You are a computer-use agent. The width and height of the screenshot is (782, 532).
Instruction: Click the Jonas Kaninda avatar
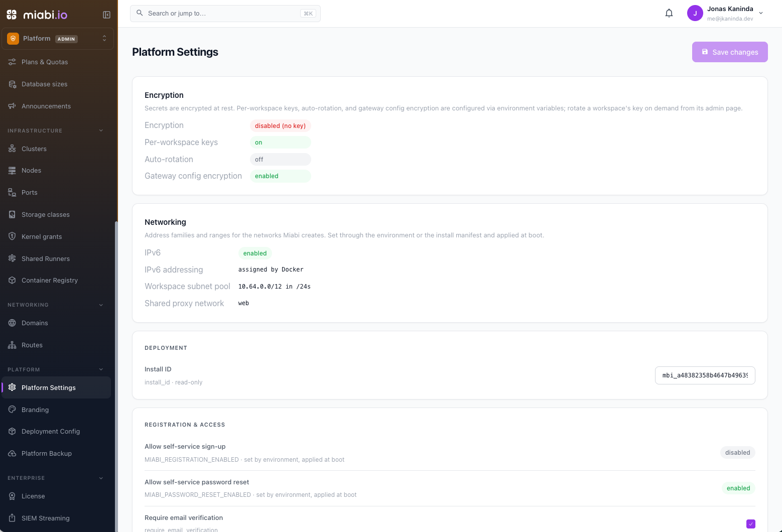[695, 14]
